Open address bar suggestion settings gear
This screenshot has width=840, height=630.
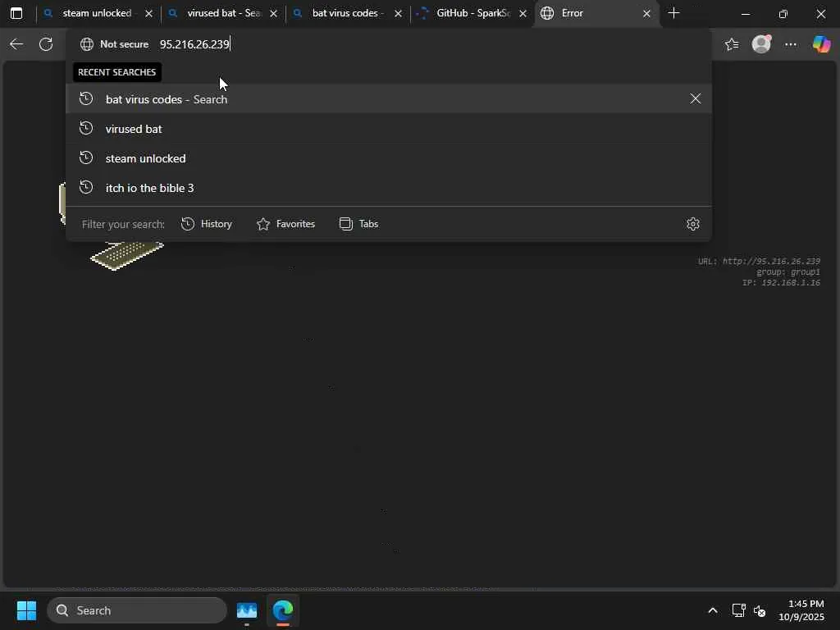click(693, 224)
